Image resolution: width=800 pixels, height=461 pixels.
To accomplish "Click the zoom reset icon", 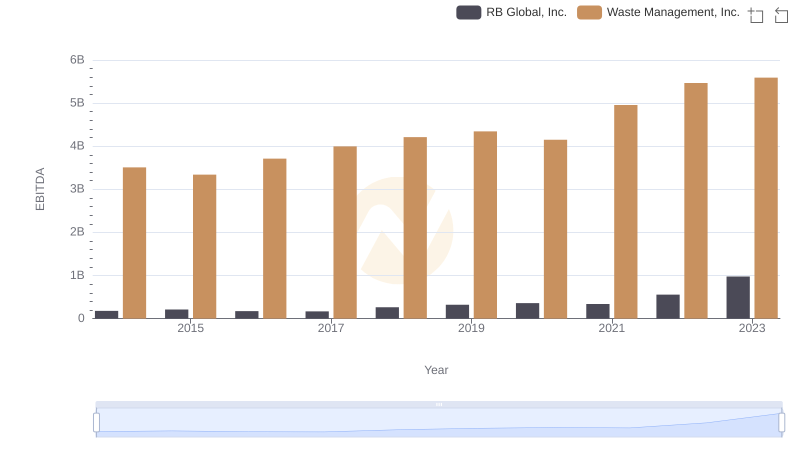I will coord(781,15).
